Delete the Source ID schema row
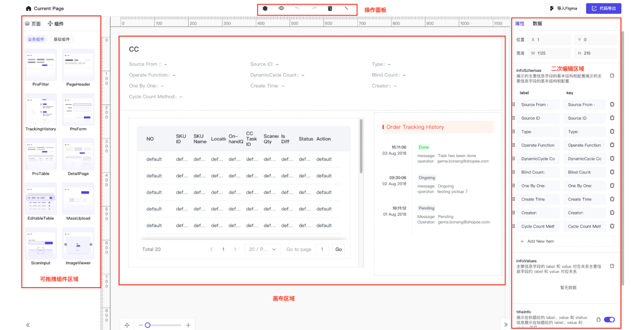The image size is (644, 330). point(612,118)
